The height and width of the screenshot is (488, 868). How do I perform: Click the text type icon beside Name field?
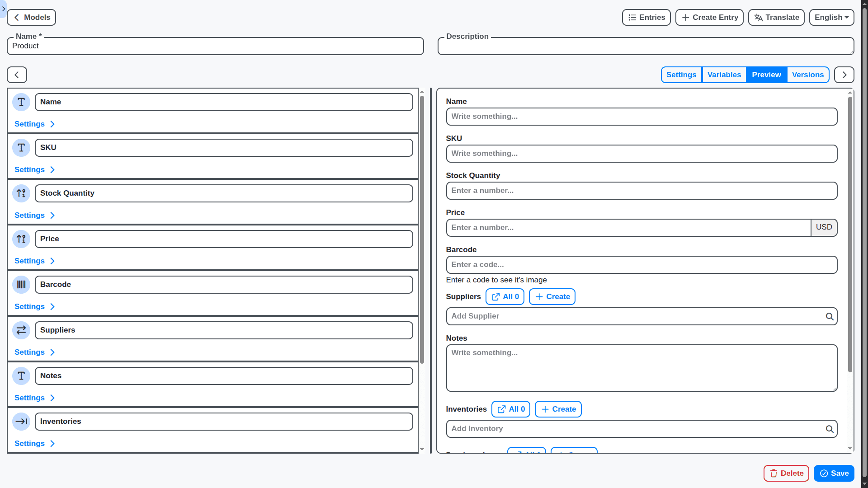click(21, 102)
